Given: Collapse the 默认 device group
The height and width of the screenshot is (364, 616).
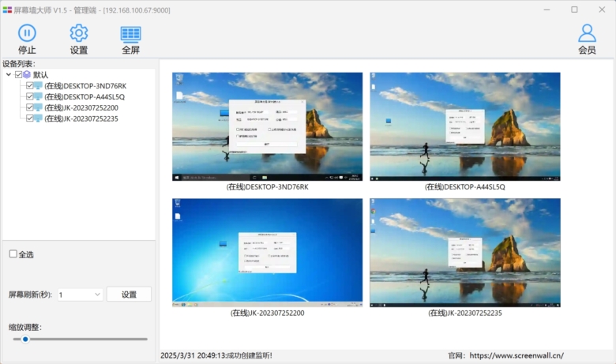Looking at the screenshot, I should 9,74.
